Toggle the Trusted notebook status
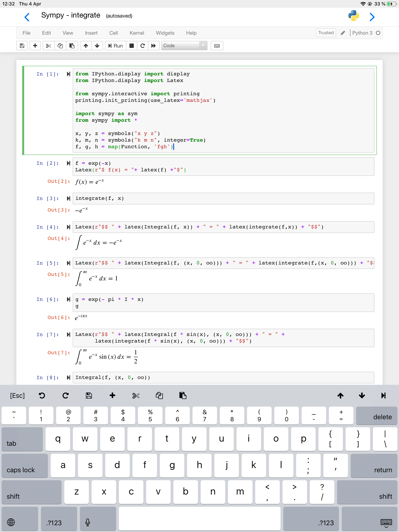The image size is (399, 532). coord(326,33)
